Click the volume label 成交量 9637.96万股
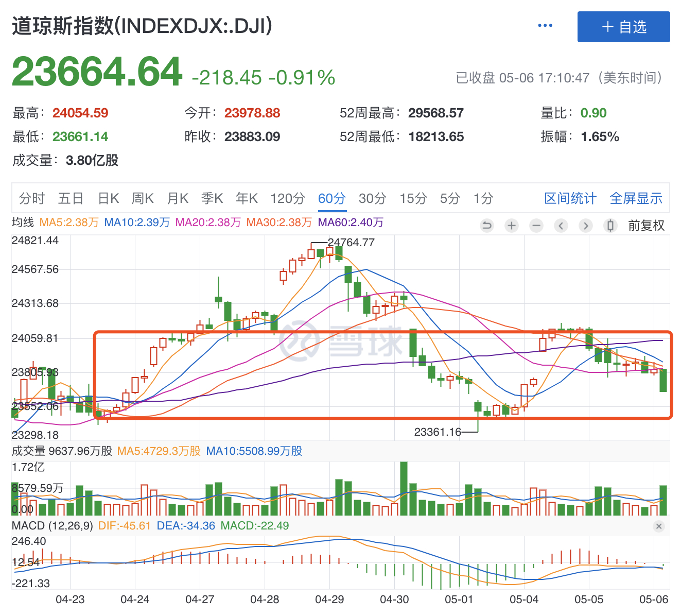Screen dimensions: 681x616 (x=62, y=451)
